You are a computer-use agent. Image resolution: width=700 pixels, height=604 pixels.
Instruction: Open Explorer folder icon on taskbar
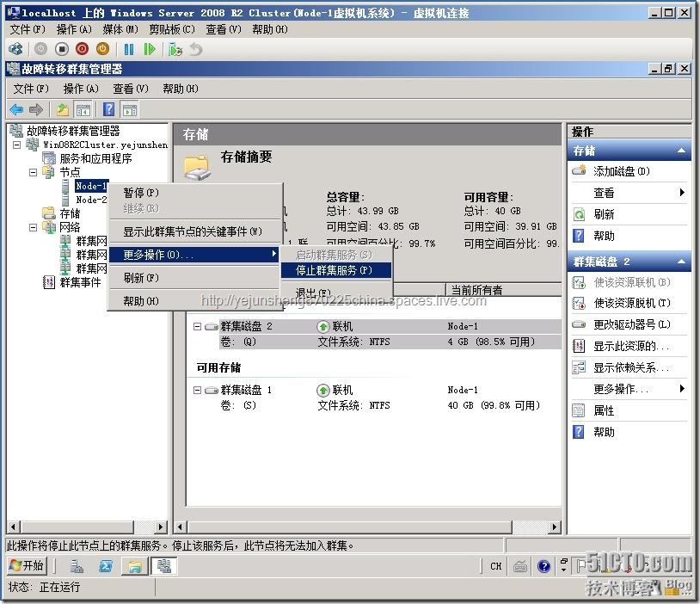[x=134, y=566]
